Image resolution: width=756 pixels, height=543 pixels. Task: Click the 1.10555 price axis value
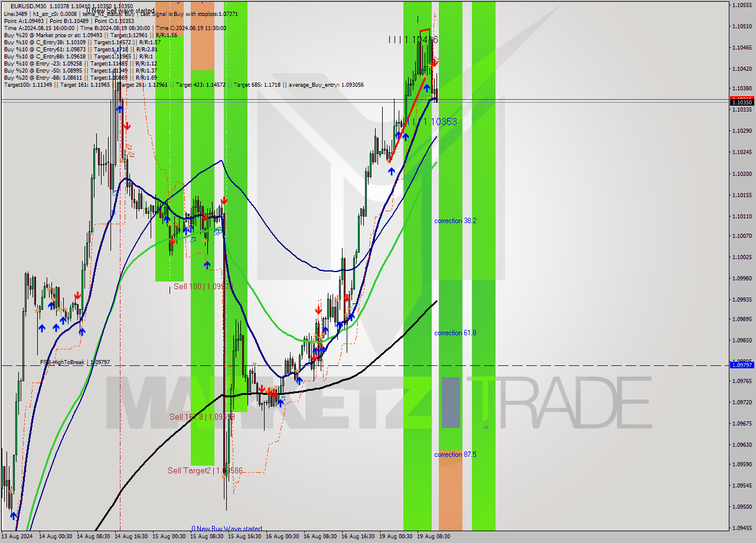[x=742, y=5]
